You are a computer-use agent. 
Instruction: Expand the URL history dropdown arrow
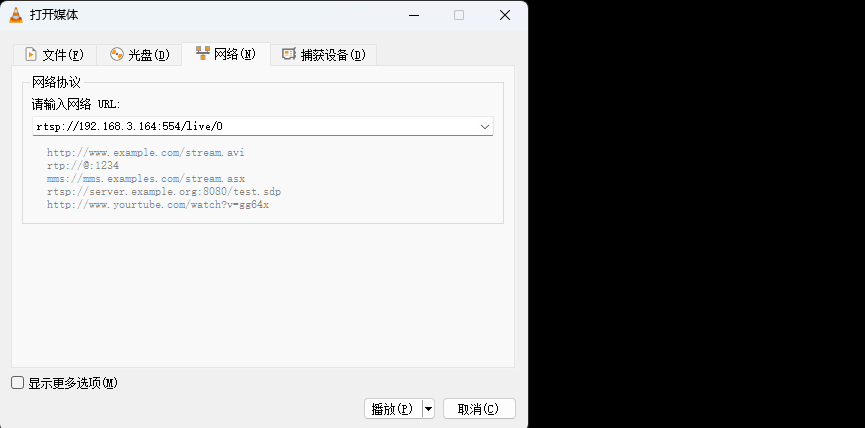(x=485, y=126)
